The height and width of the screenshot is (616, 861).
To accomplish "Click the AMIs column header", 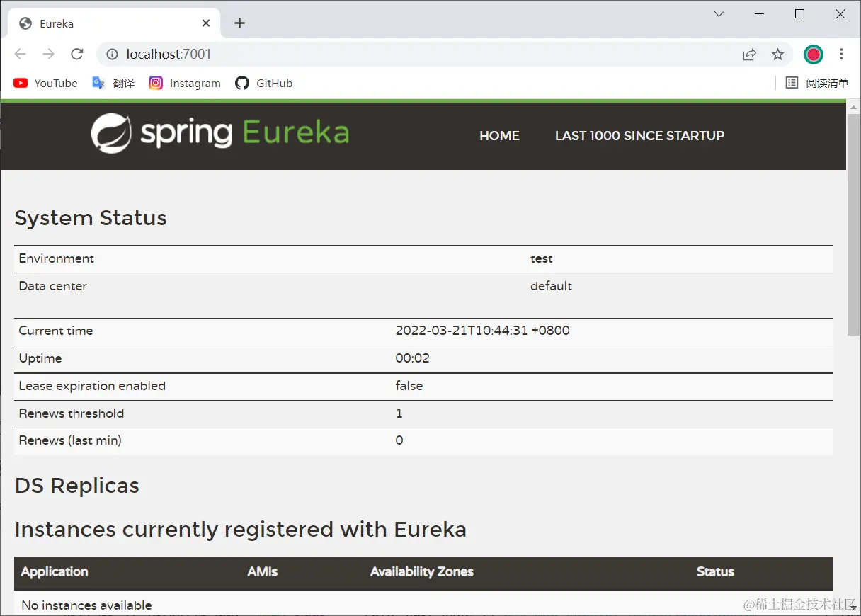I will coord(263,571).
